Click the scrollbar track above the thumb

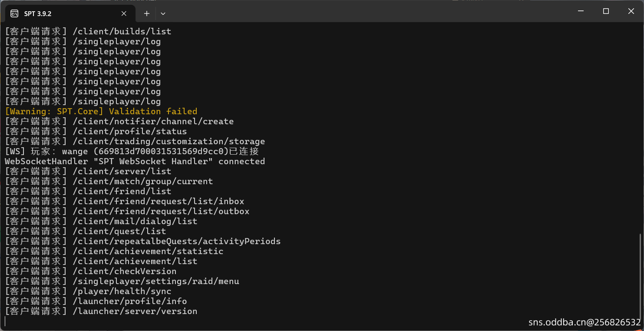pyautogui.click(x=641, y=130)
